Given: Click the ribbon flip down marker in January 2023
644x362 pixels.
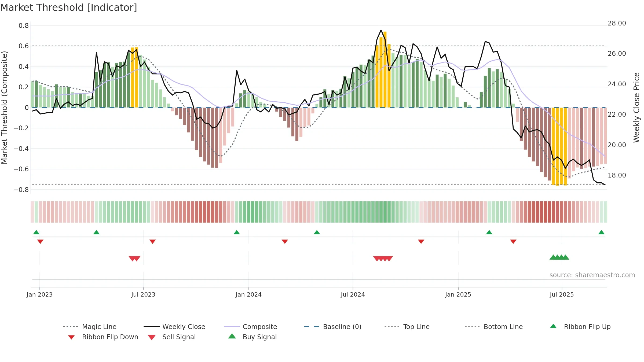Looking at the screenshot, I should pos(40,242).
